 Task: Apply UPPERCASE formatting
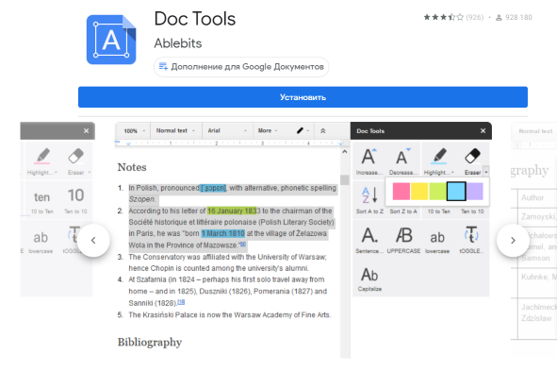coord(404,235)
